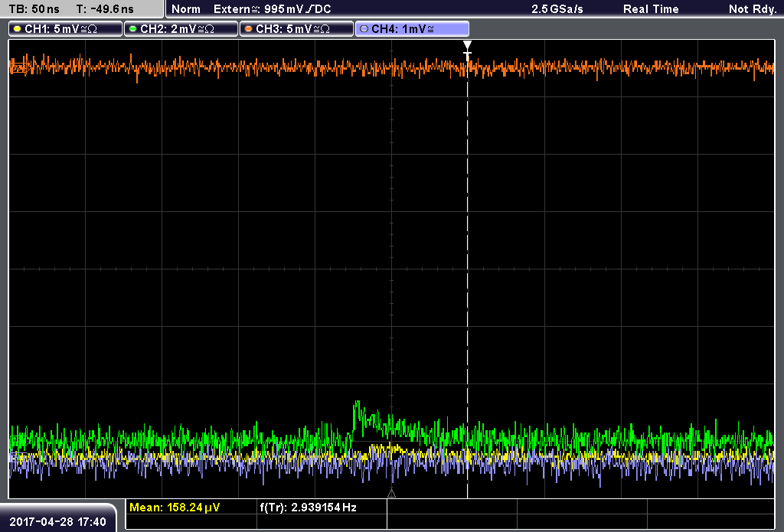This screenshot has height=532, width=784.
Task: Select the CH3: 5 mV channel tab
Action: [x=296, y=29]
